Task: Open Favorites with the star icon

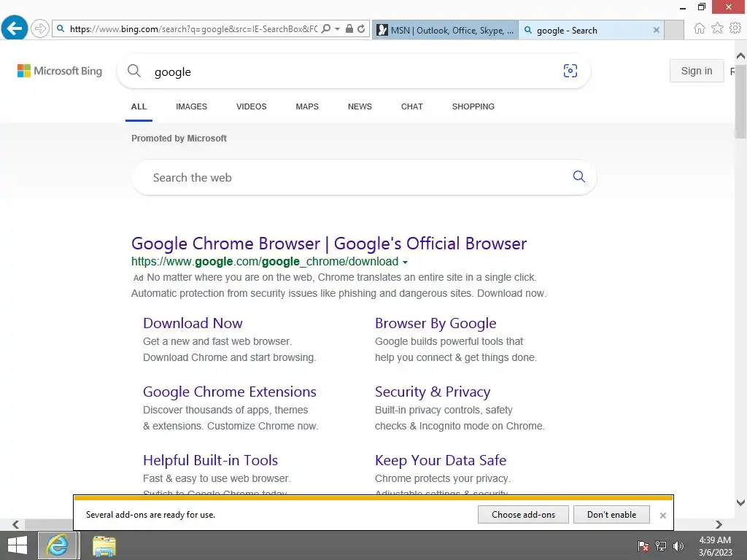Action: (717, 28)
